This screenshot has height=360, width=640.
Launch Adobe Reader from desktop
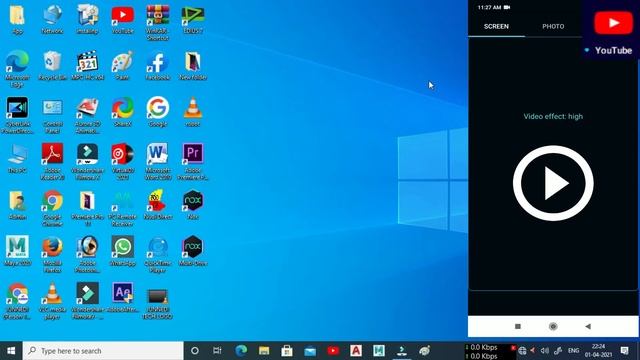(x=52, y=162)
